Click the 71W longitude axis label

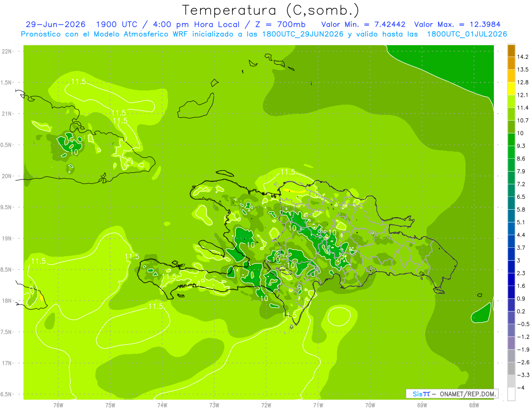pyautogui.click(x=318, y=405)
